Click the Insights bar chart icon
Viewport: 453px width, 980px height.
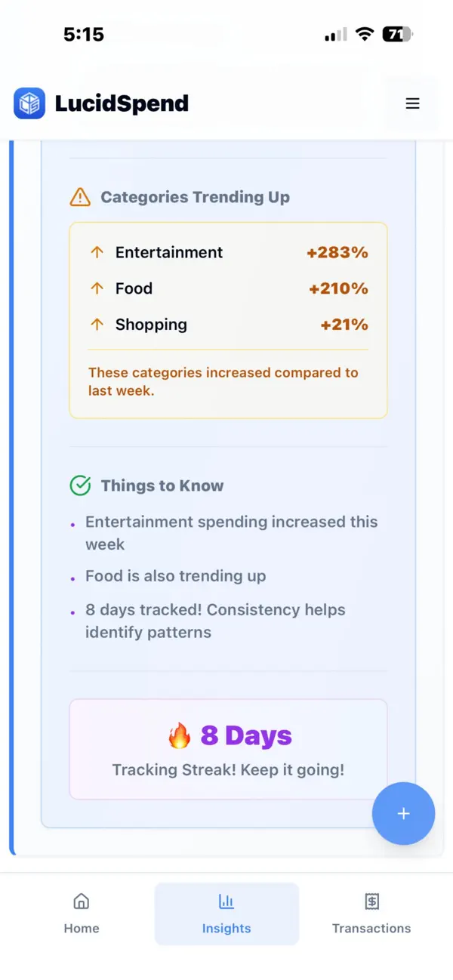point(226,901)
